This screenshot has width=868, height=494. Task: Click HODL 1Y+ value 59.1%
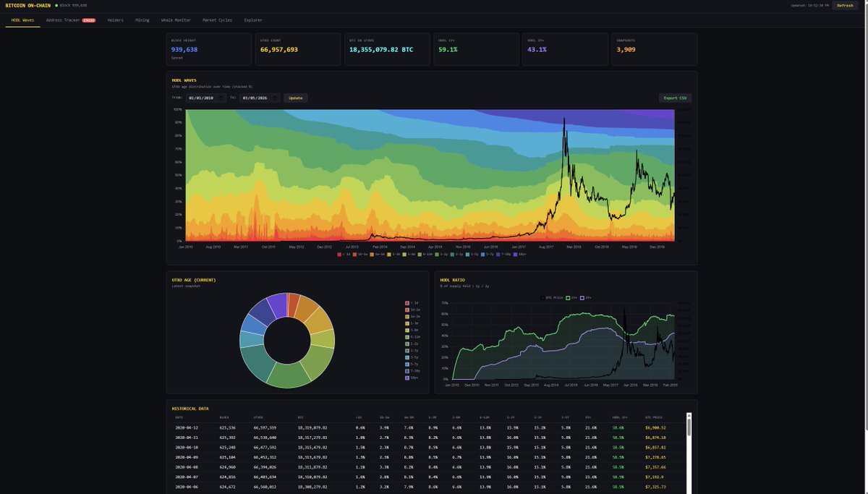point(448,50)
